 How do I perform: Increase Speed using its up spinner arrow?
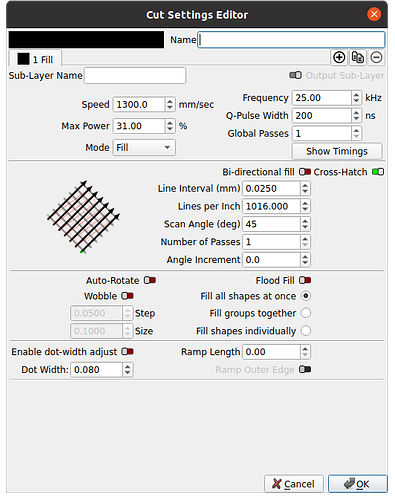click(x=170, y=101)
